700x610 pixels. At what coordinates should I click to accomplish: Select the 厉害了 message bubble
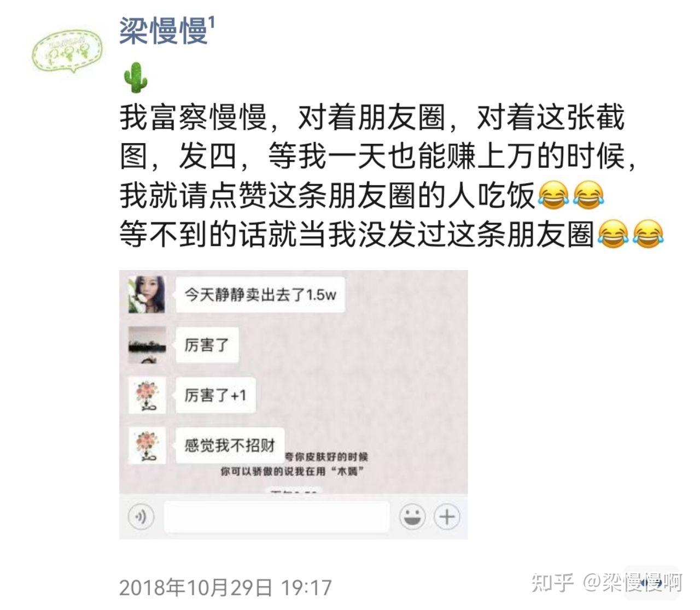(x=207, y=345)
